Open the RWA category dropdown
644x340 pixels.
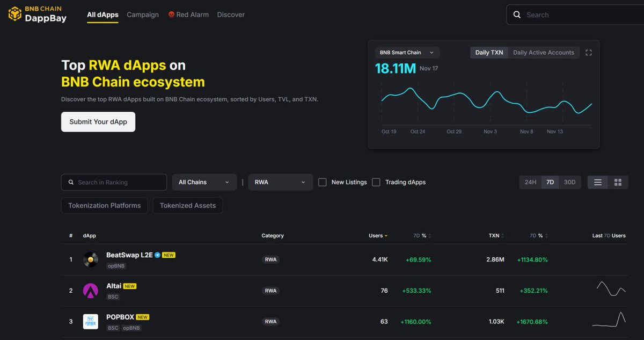click(280, 182)
